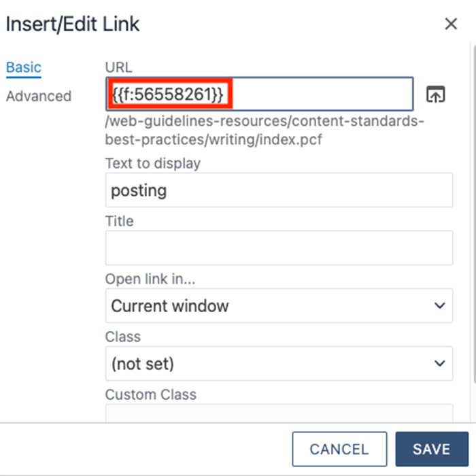Click the "Insert/Edit Link" dialog title
The height and width of the screenshot is (476, 476).
[x=73, y=24]
